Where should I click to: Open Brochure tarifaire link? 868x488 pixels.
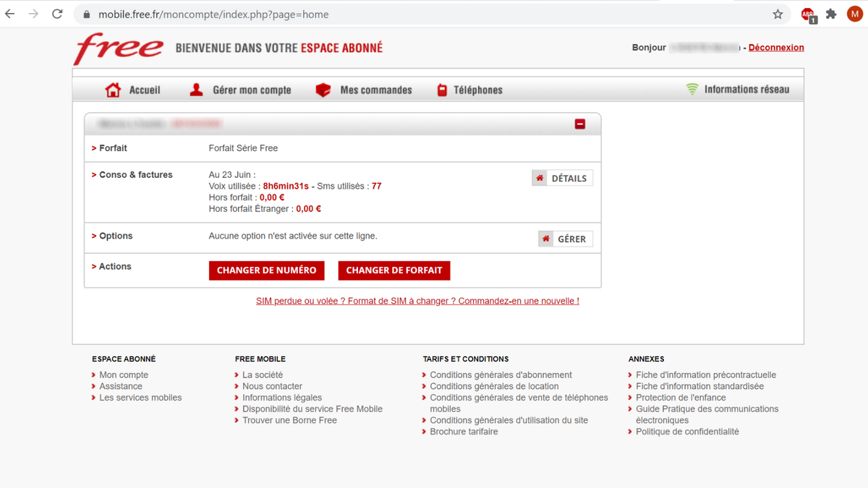(x=464, y=432)
